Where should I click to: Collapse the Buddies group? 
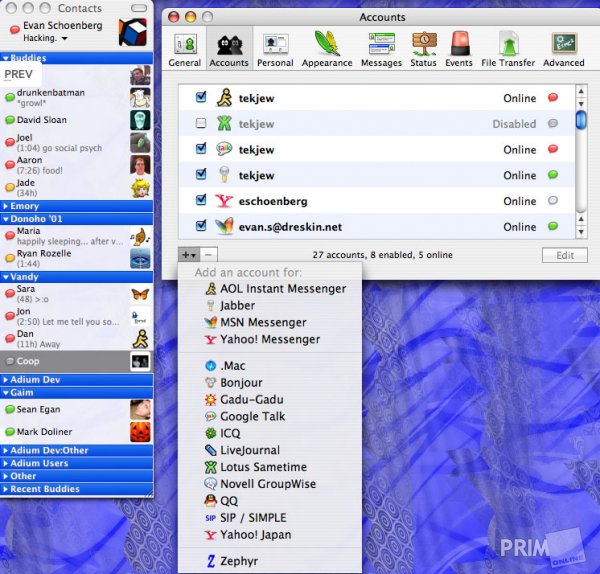coord(6,58)
